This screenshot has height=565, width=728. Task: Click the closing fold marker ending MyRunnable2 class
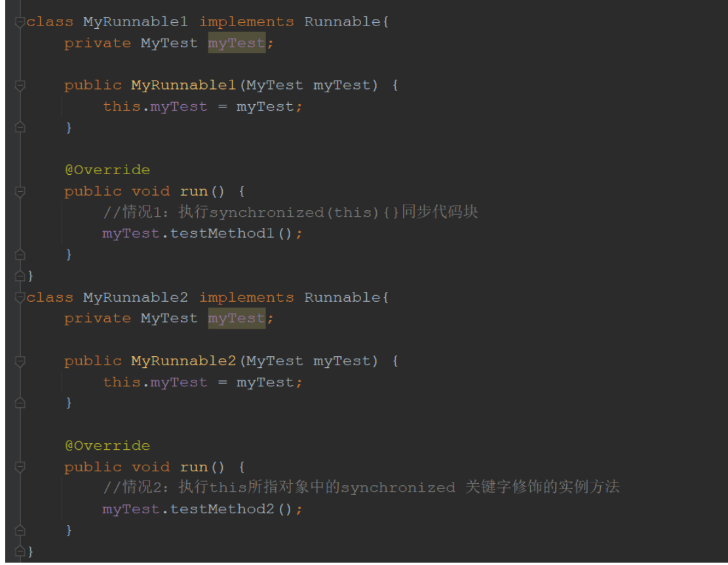(20, 551)
